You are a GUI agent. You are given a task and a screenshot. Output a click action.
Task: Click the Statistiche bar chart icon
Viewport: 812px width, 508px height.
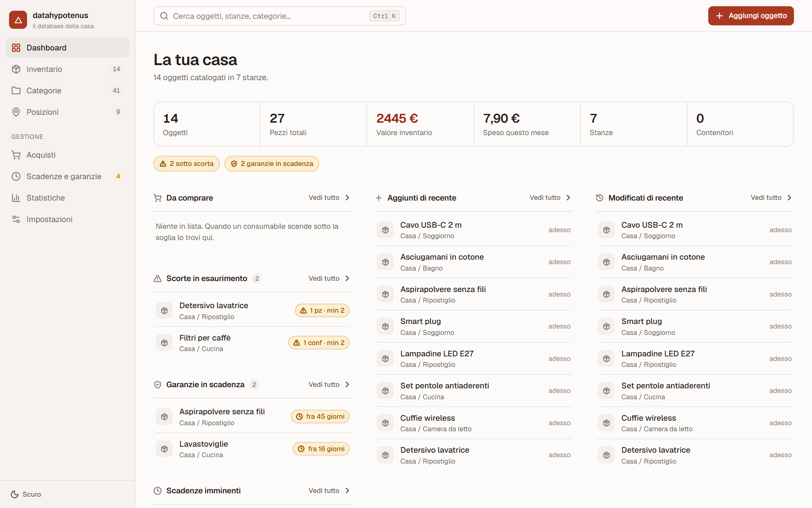(x=16, y=198)
